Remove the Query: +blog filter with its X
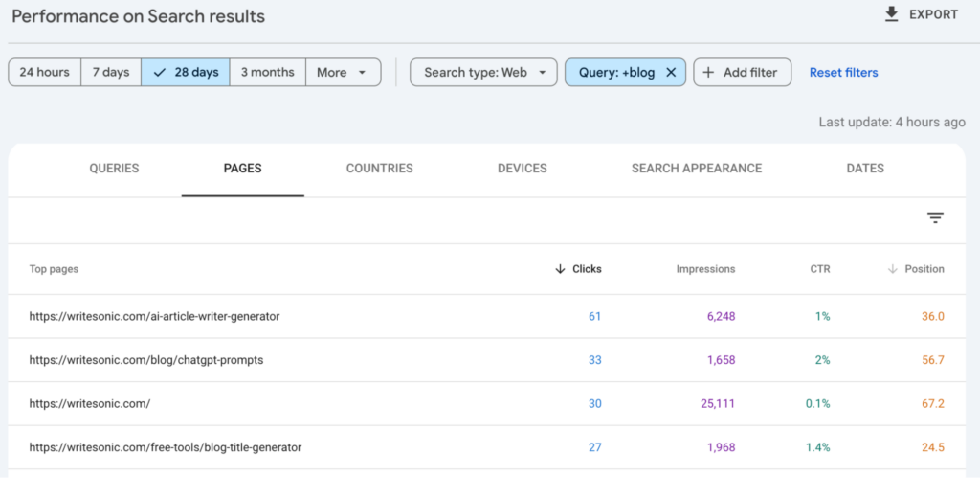The width and height of the screenshot is (980, 478). click(671, 73)
